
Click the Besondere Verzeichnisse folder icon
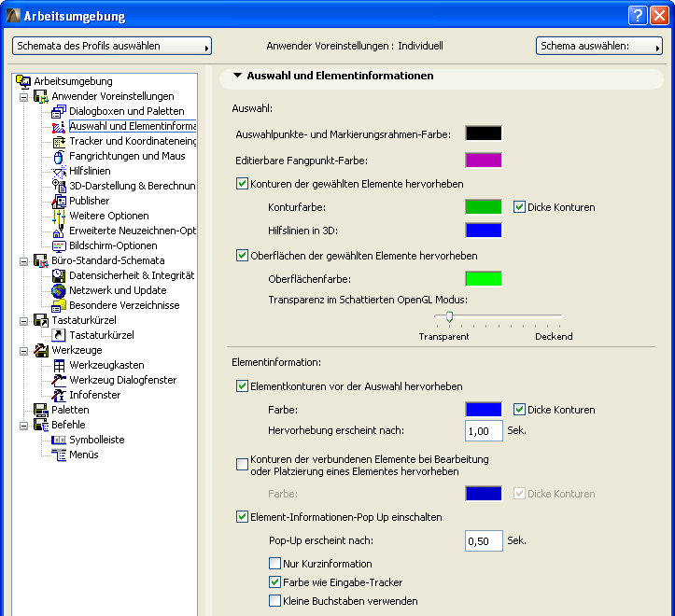pyautogui.click(x=59, y=305)
